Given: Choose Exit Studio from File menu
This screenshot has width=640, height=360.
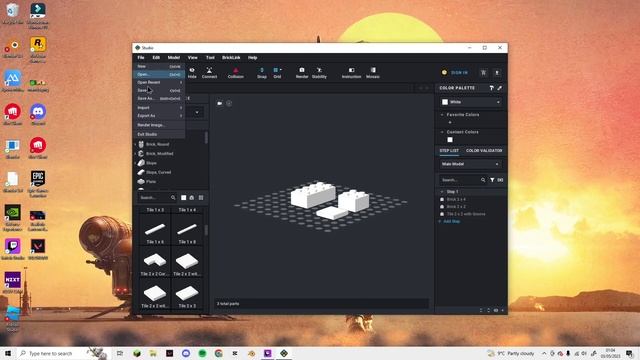Looking at the screenshot, I should [159, 134].
